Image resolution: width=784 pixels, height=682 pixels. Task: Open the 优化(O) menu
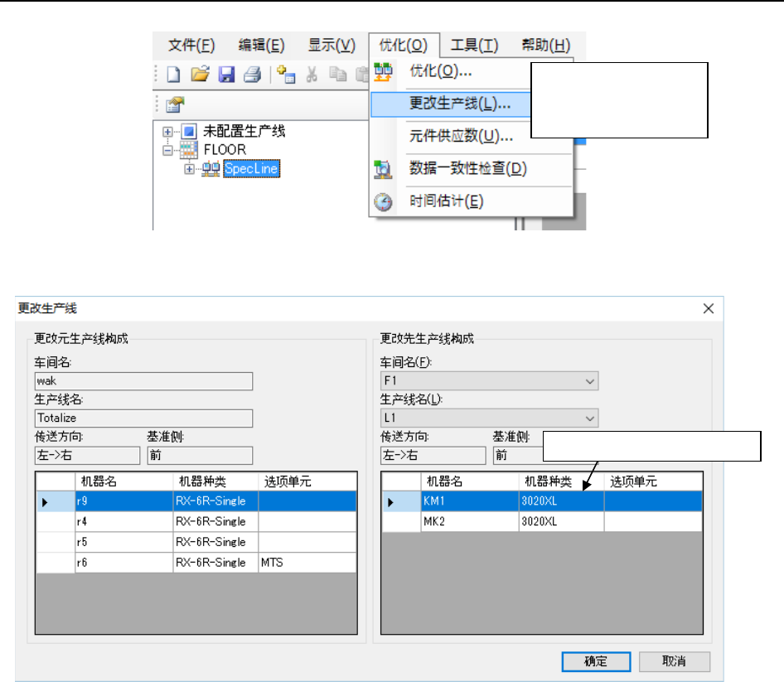pos(404,46)
